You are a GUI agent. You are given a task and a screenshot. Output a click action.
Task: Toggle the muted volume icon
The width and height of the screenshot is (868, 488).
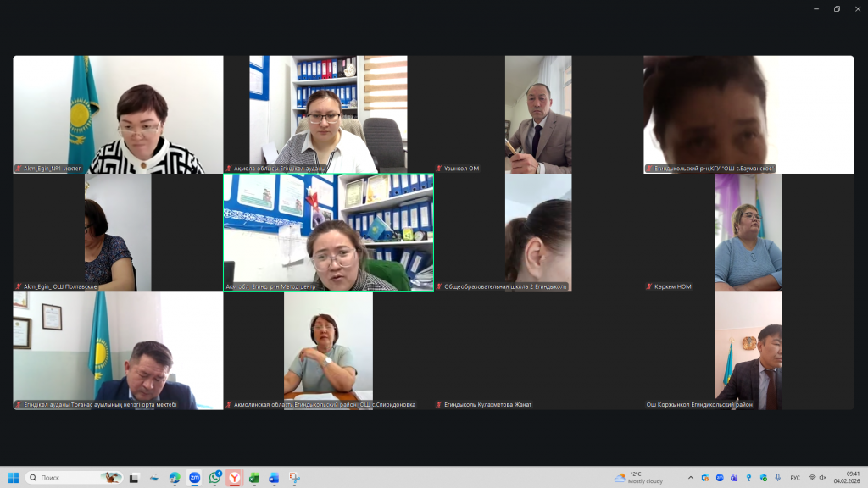tap(822, 478)
